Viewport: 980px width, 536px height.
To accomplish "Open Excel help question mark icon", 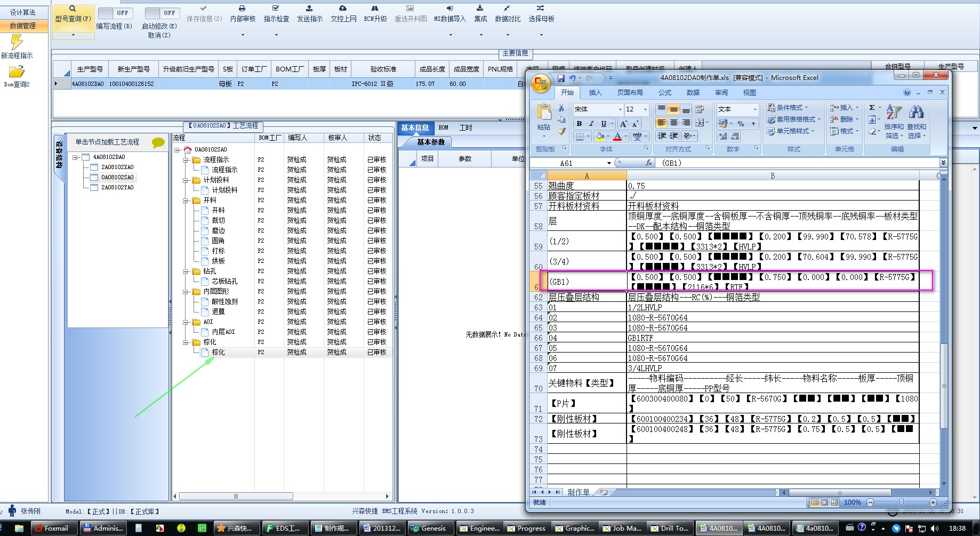I will [907, 93].
